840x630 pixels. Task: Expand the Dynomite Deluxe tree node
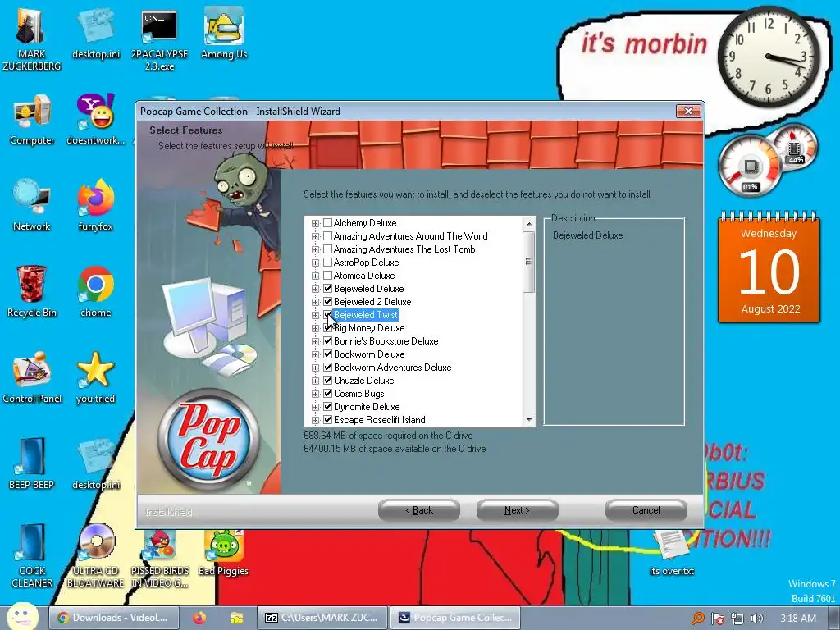pos(316,407)
